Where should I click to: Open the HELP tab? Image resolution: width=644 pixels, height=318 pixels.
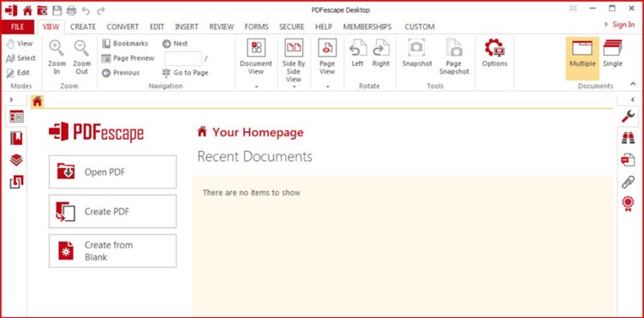point(324,27)
